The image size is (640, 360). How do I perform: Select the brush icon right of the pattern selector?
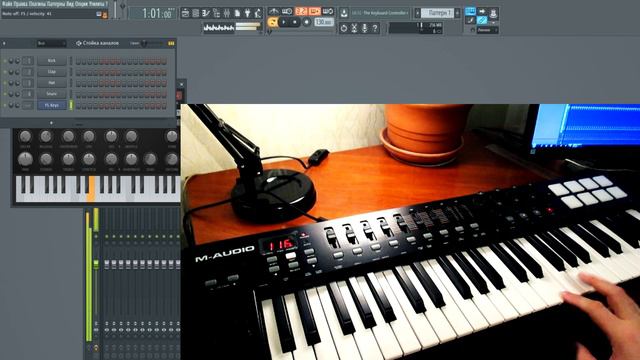(470, 20)
